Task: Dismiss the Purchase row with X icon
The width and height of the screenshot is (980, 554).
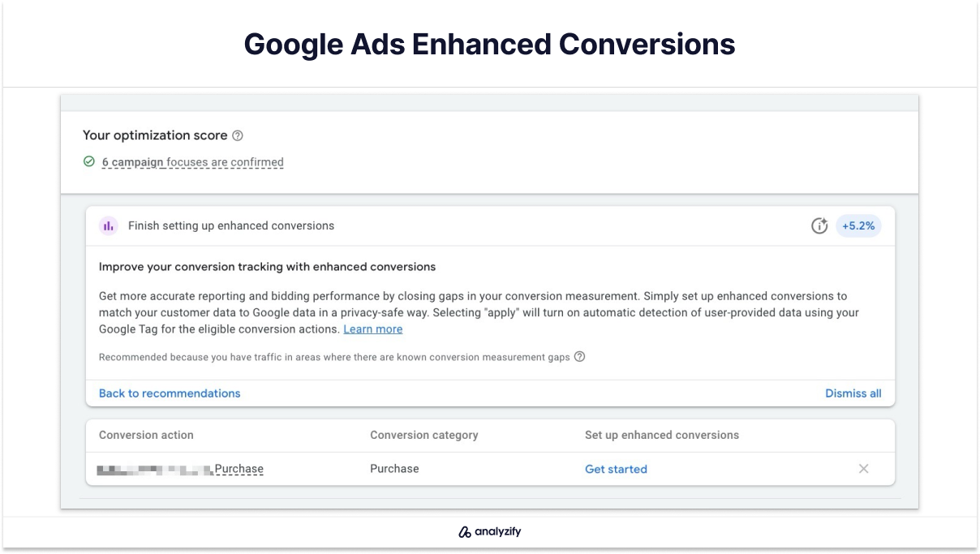Action: point(864,469)
